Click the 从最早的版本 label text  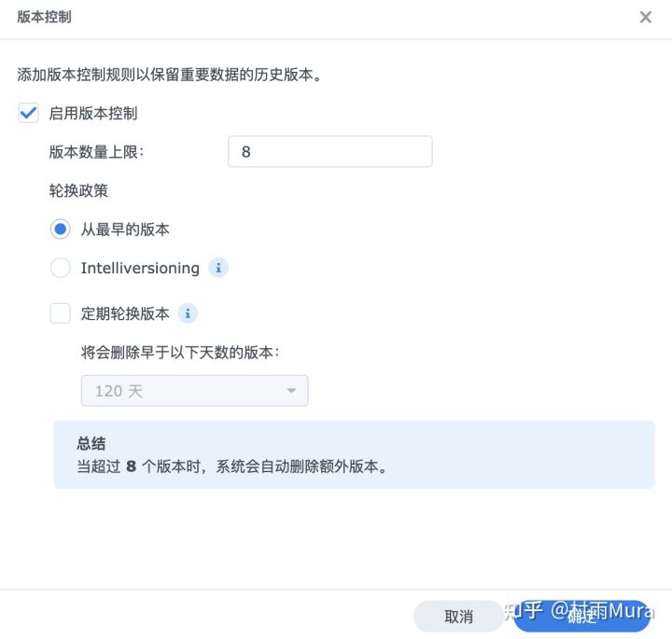point(125,229)
